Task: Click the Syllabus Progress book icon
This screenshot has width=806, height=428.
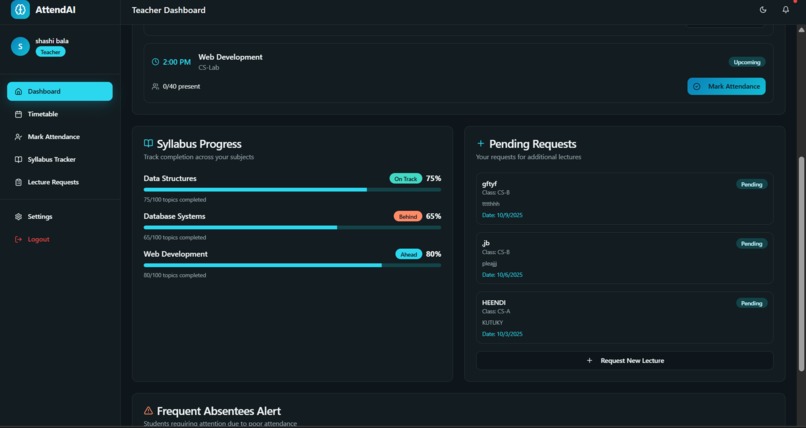Action: tap(149, 143)
